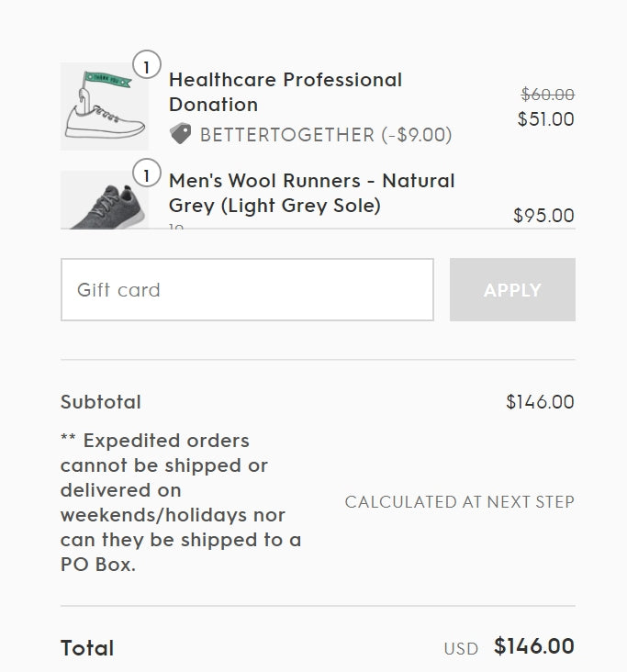
Task: Click the Total label
Action: 87,648
